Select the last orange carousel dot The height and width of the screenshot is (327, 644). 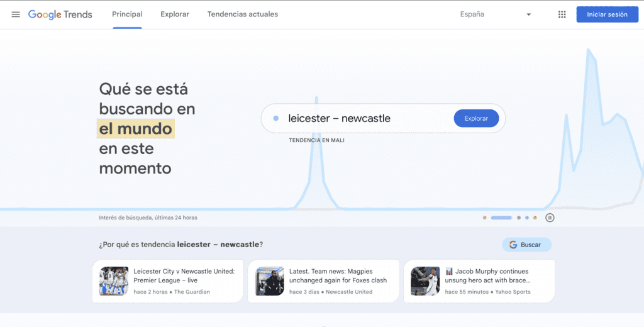[x=535, y=218]
